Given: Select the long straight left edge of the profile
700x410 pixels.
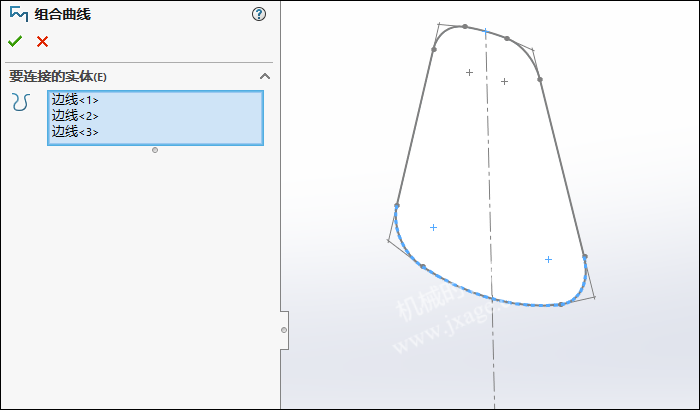Looking at the screenshot, I should pyautogui.click(x=415, y=127).
